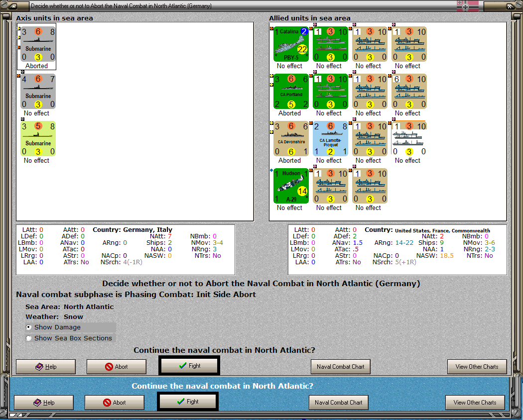523x420 pixels.
Task: Select the white convoy counter in Allied units
Action: click(x=409, y=139)
